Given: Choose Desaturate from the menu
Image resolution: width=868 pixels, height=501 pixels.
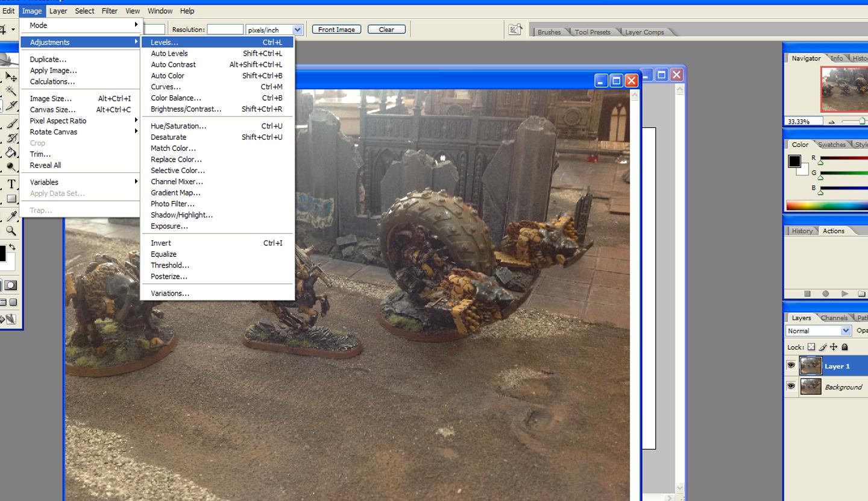Looking at the screenshot, I should pos(217,137).
